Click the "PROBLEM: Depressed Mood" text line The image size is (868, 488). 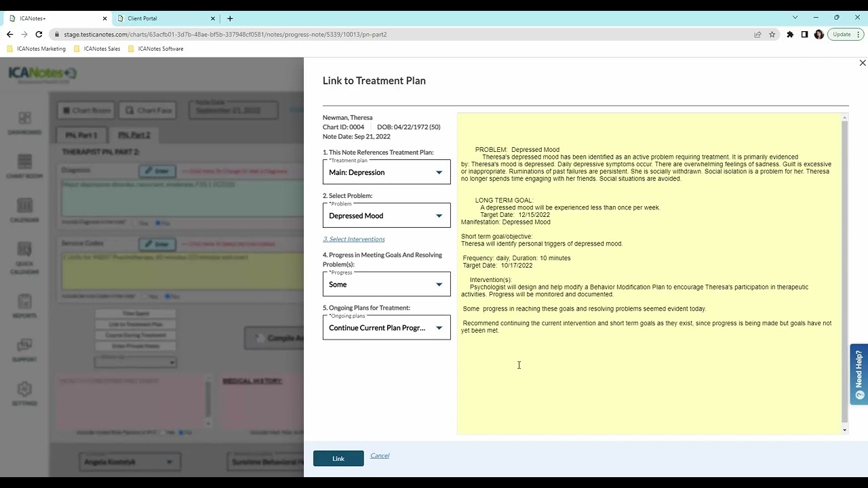click(x=517, y=150)
